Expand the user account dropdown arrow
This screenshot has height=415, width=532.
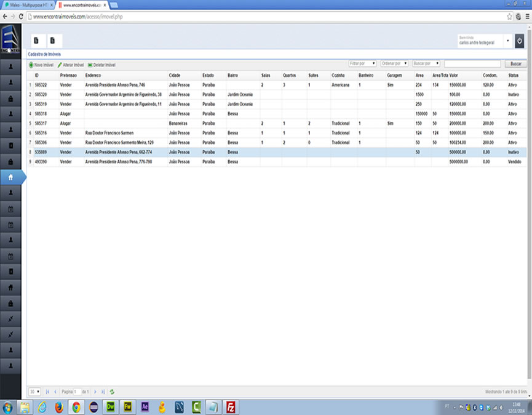coord(507,41)
